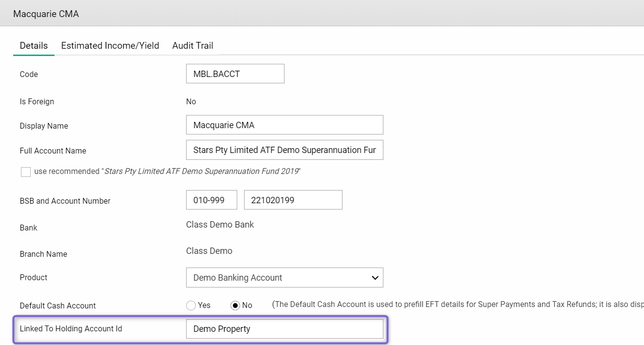Open the Product dropdown
644x345 pixels.
pyautogui.click(x=284, y=277)
